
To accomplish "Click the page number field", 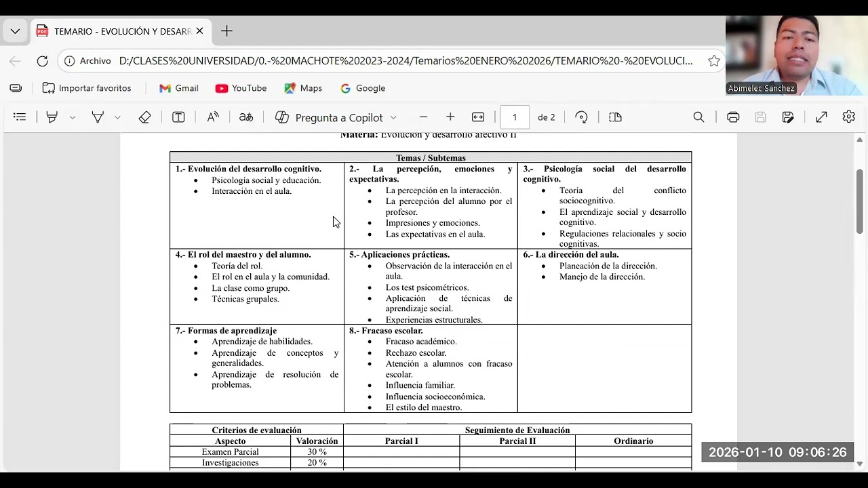I will [515, 117].
